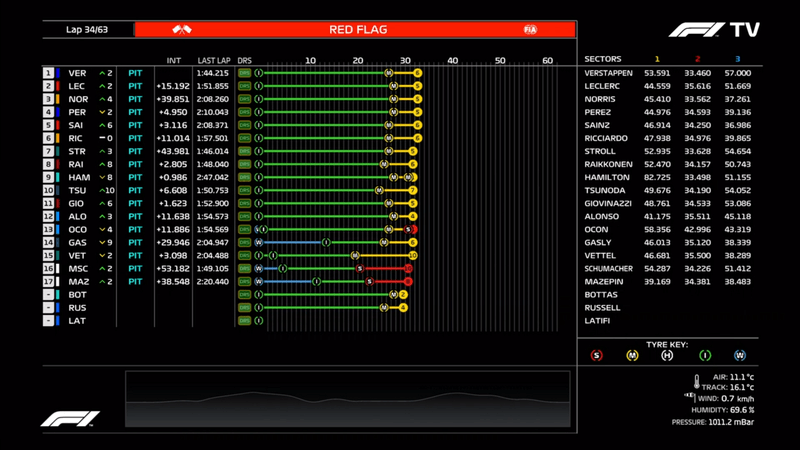Viewport: 800px width, 450px height.
Task: Select driver TSU in the timing list
Action: pos(77,190)
